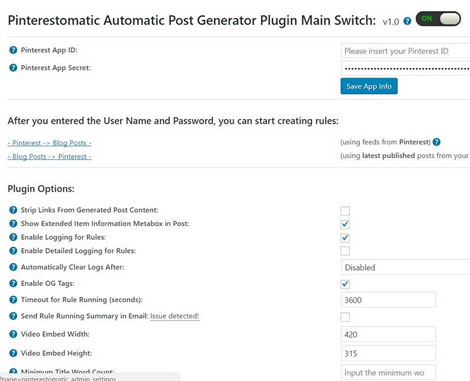Image resolution: width=470 pixels, height=381 pixels.
Task: Uncheck Enable Logging for Rules checkbox
Action: tap(345, 238)
